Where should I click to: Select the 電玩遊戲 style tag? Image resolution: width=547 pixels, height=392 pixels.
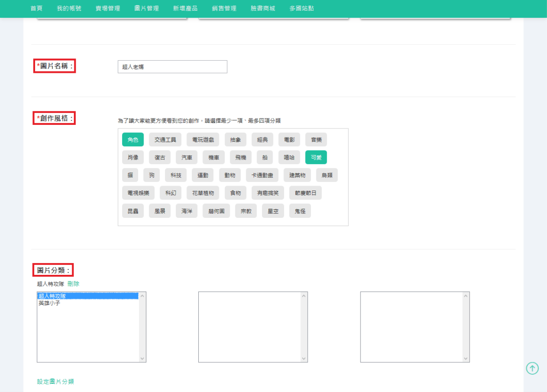pyautogui.click(x=203, y=139)
